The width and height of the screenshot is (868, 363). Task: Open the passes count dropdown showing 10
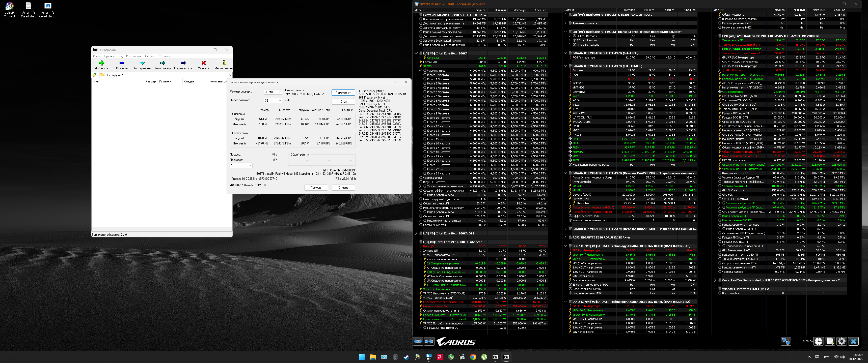pyautogui.click(x=241, y=165)
